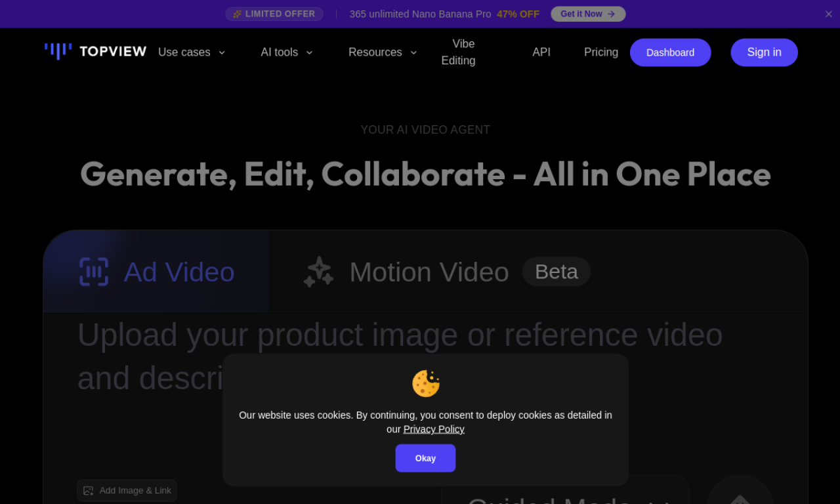Click Sign in
This screenshot has width=840, height=504.
[x=764, y=52]
